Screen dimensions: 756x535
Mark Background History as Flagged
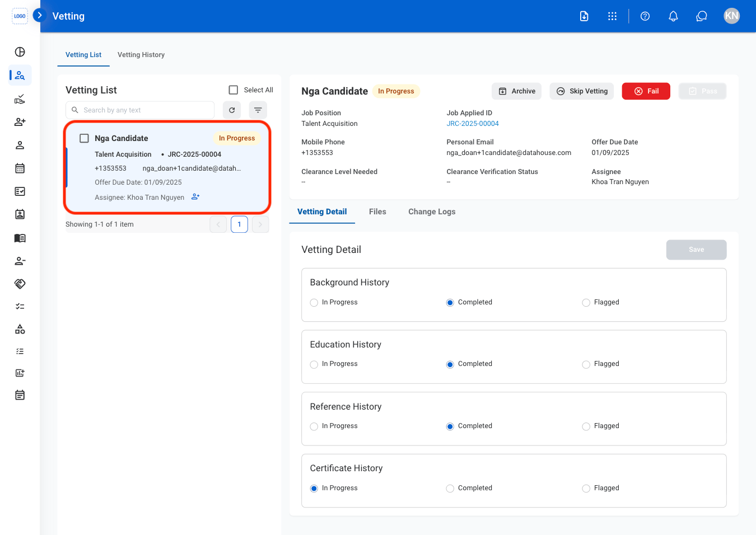(x=586, y=303)
